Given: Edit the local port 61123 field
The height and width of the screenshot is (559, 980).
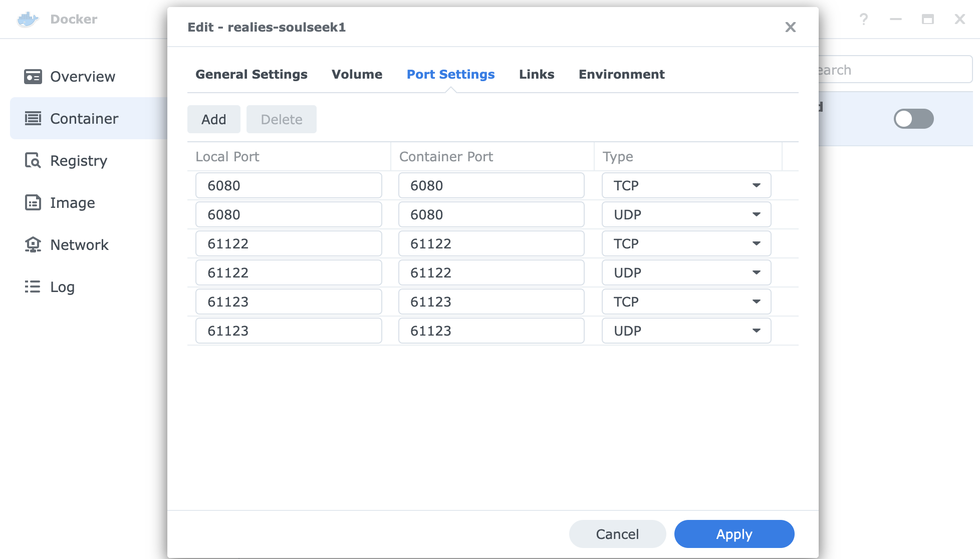Looking at the screenshot, I should (x=289, y=302).
